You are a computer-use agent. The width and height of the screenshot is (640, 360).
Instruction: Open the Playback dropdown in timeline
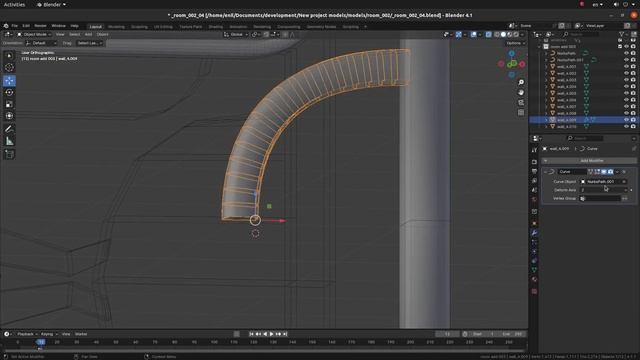coord(27,334)
